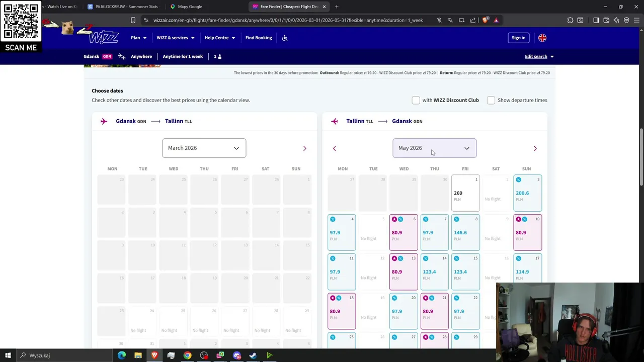Expand Edit search options
The height and width of the screenshot is (362, 644).
(539, 56)
